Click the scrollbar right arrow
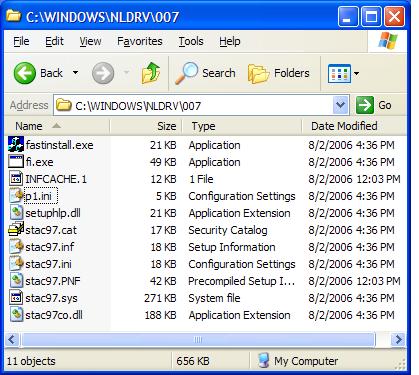 (398, 340)
